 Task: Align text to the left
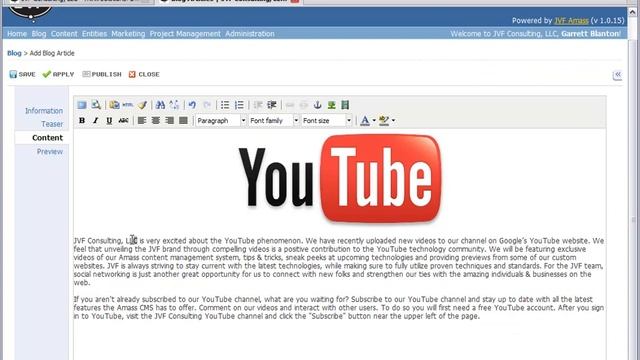tap(142, 120)
